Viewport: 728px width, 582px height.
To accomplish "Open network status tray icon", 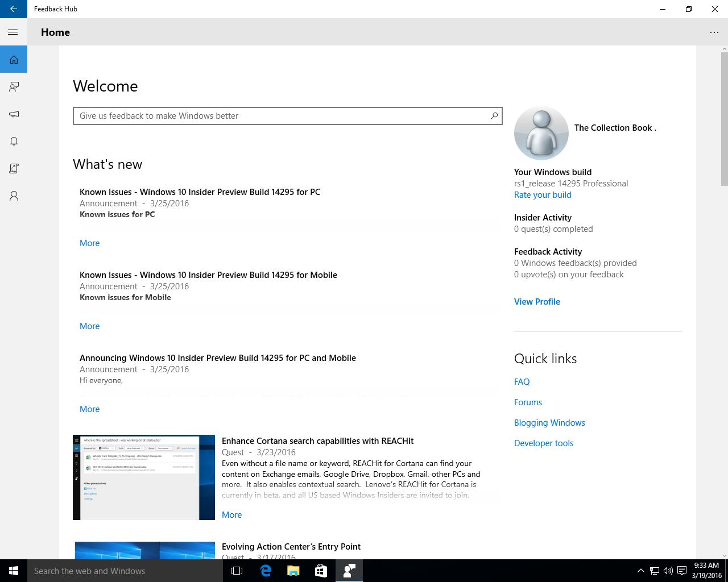I will point(655,571).
